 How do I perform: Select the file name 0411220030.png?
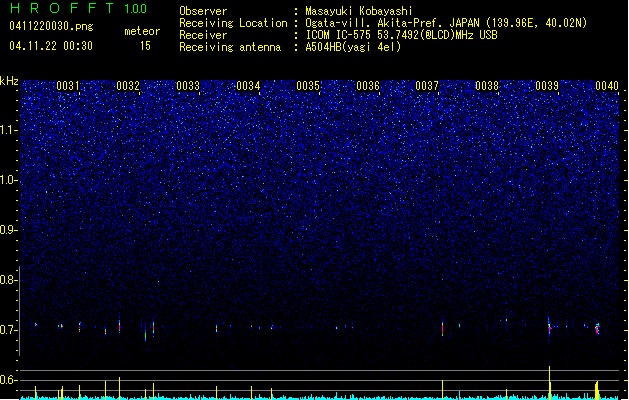click(x=51, y=26)
